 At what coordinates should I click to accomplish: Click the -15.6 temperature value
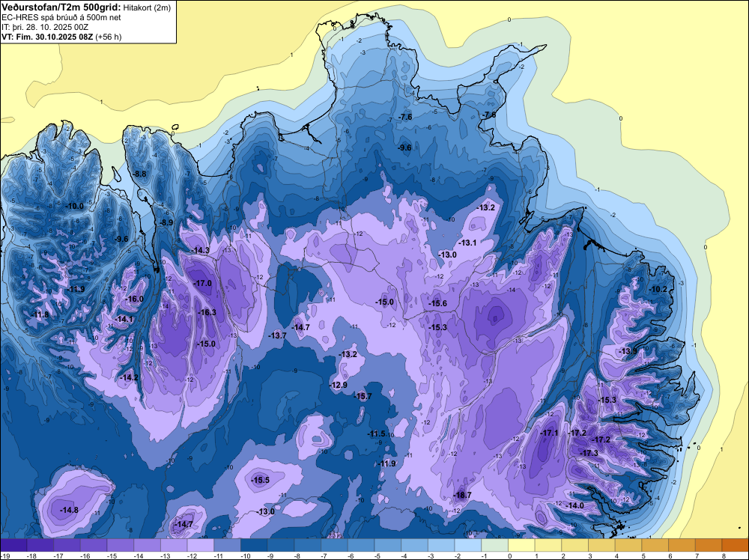[437, 303]
